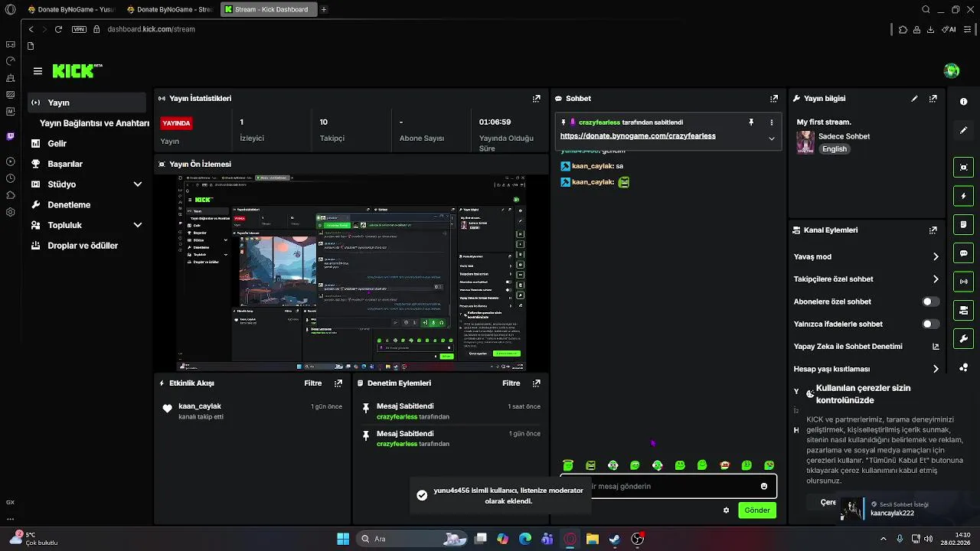Click the Gönder send button
Viewport: 980px width, 551px height.
click(x=757, y=510)
